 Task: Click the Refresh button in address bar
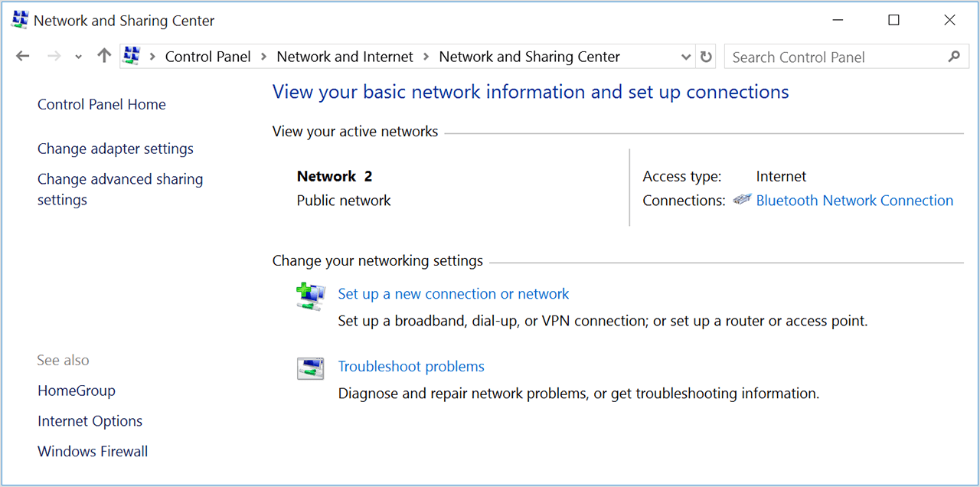(706, 57)
